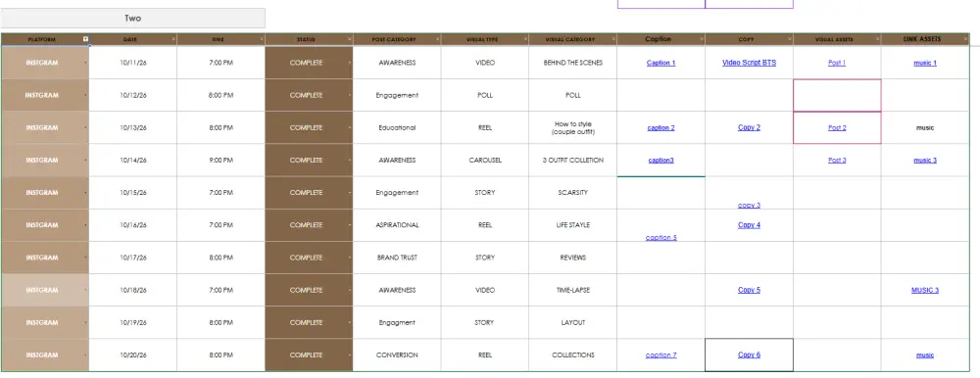Open the Caption column filter arrow

702,39
